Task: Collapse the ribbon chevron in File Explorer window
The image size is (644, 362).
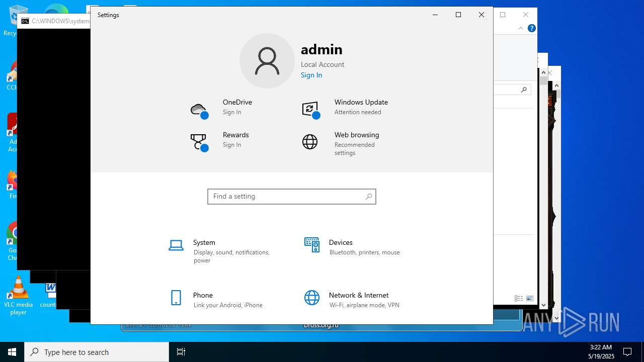Action: 521,28
